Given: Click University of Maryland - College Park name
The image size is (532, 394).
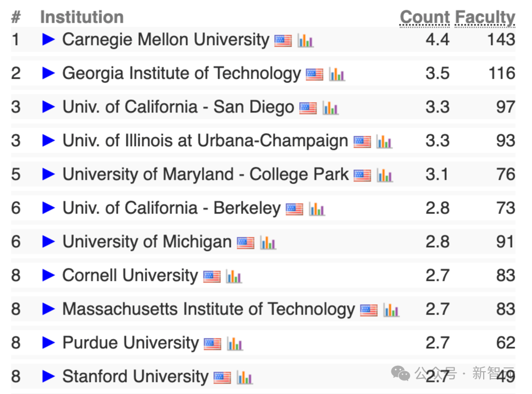Looking at the screenshot, I should [x=205, y=174].
